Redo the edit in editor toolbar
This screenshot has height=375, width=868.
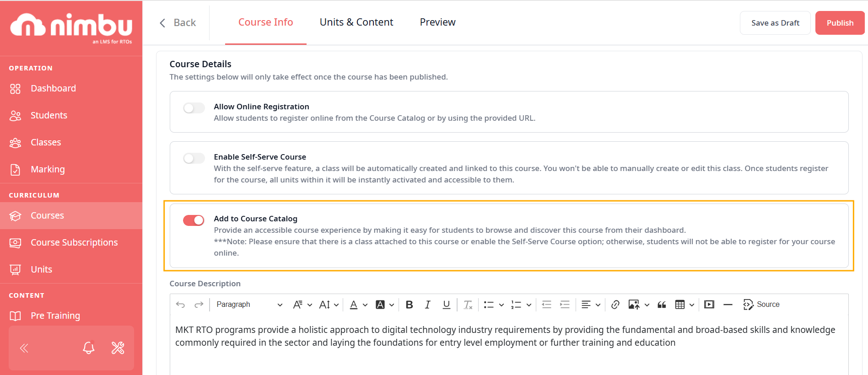click(199, 305)
